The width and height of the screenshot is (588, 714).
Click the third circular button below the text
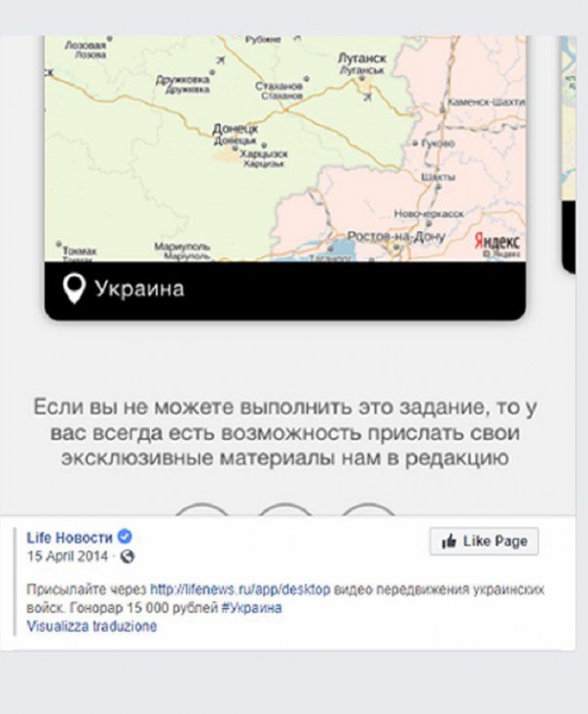[368, 509]
